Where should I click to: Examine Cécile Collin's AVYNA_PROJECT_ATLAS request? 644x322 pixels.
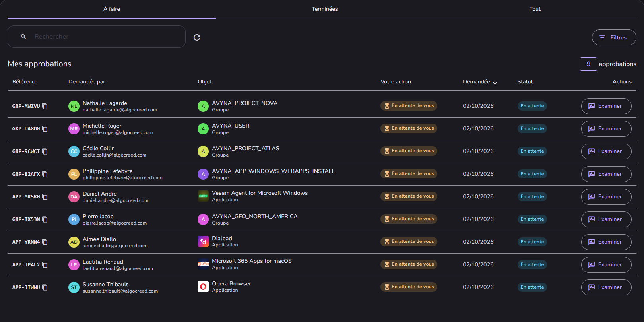click(x=606, y=151)
